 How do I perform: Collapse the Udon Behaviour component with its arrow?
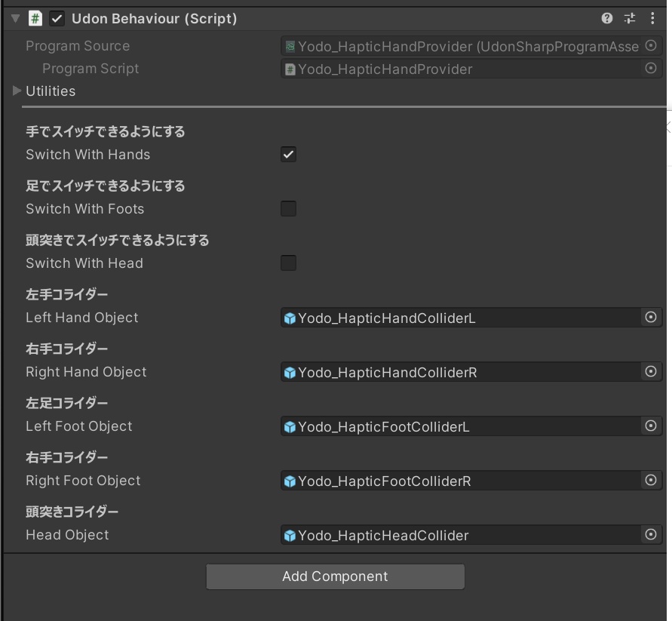click(15, 18)
